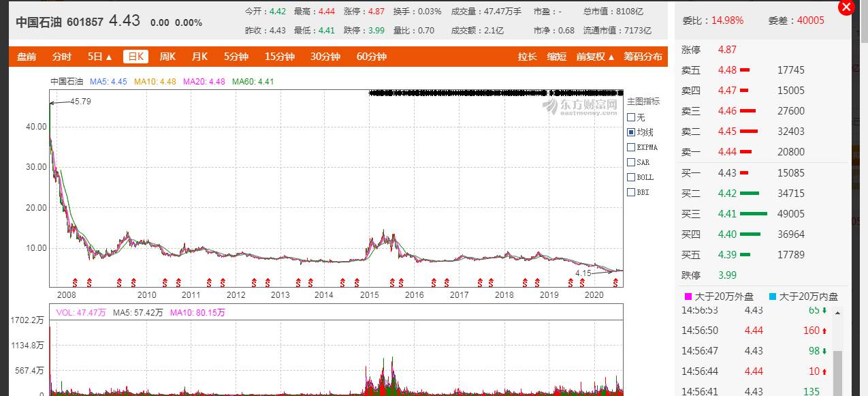Select the 无 main indicator option
Viewport: 868px width, 396px height.
click(x=631, y=117)
